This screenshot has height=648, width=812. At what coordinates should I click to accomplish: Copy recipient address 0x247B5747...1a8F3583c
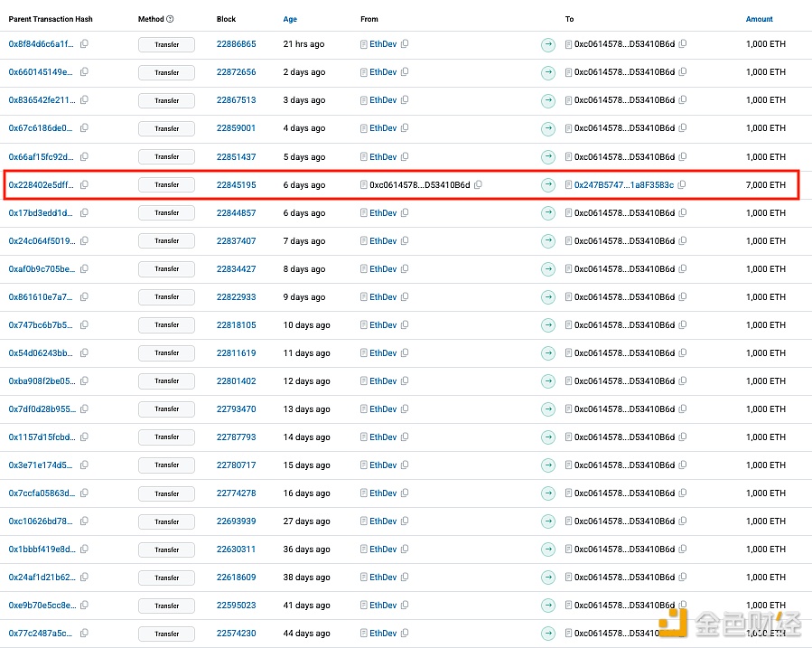click(x=683, y=184)
